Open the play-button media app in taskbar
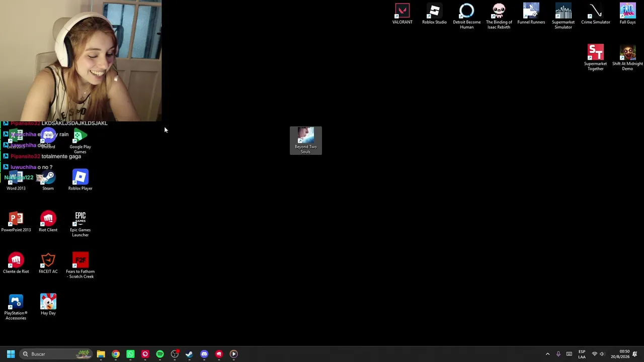This screenshot has width=644, height=362. 233,354
